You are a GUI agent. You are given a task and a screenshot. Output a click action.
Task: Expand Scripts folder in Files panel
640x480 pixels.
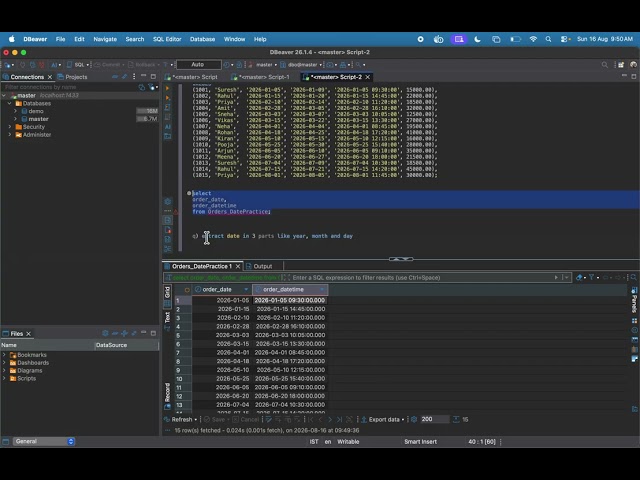click(x=4, y=378)
